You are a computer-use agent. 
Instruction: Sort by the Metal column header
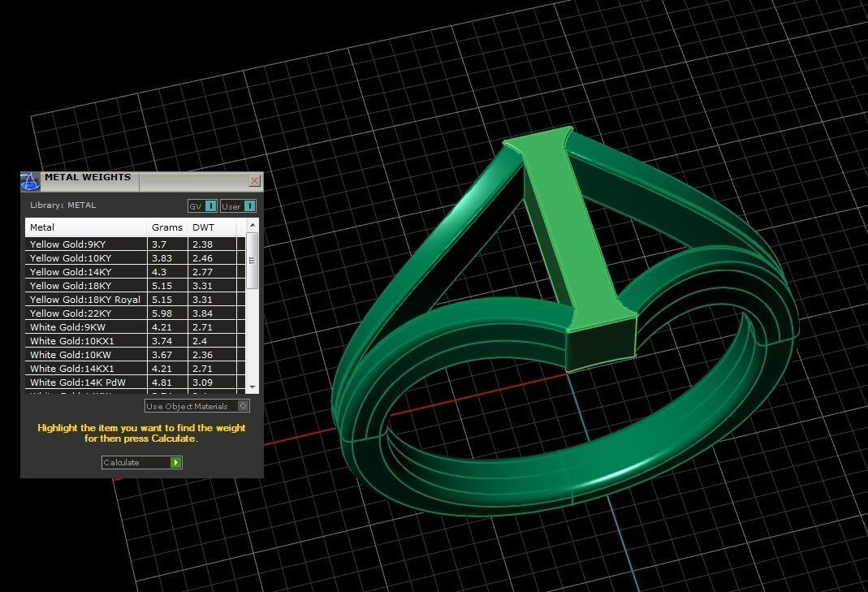pos(85,227)
